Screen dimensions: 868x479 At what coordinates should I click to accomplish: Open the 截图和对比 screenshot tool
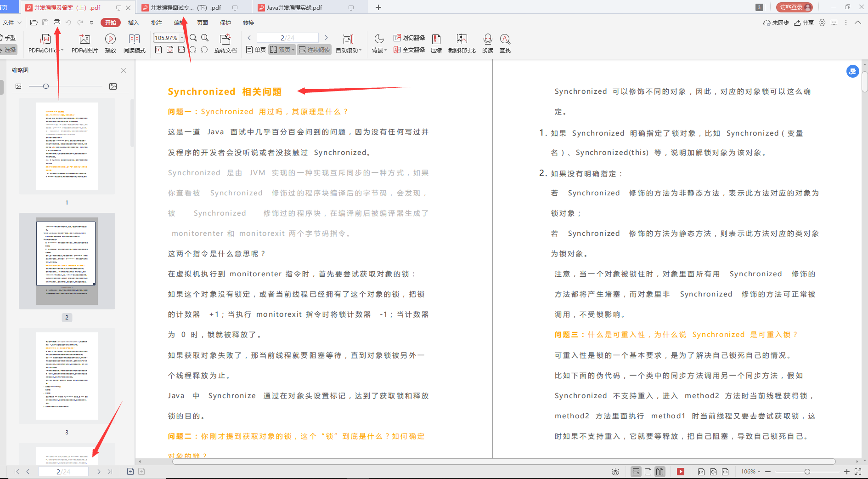pyautogui.click(x=462, y=43)
